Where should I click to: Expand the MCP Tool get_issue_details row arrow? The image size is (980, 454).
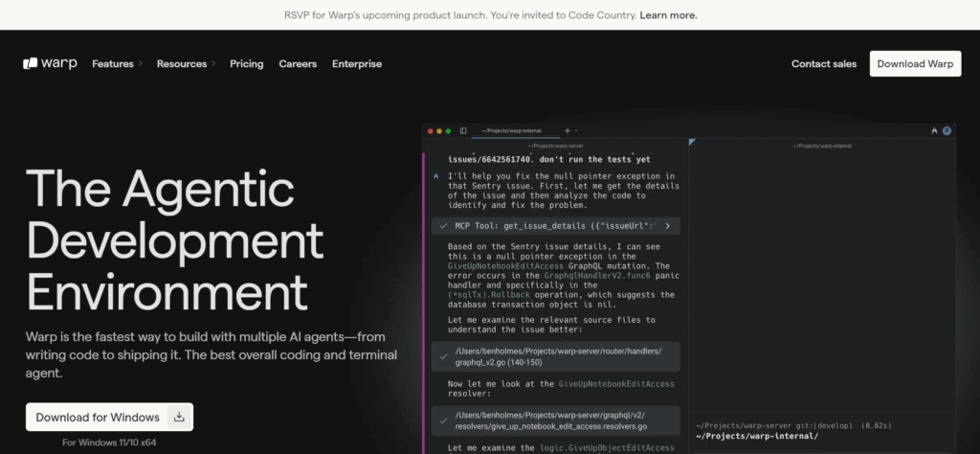(667, 226)
